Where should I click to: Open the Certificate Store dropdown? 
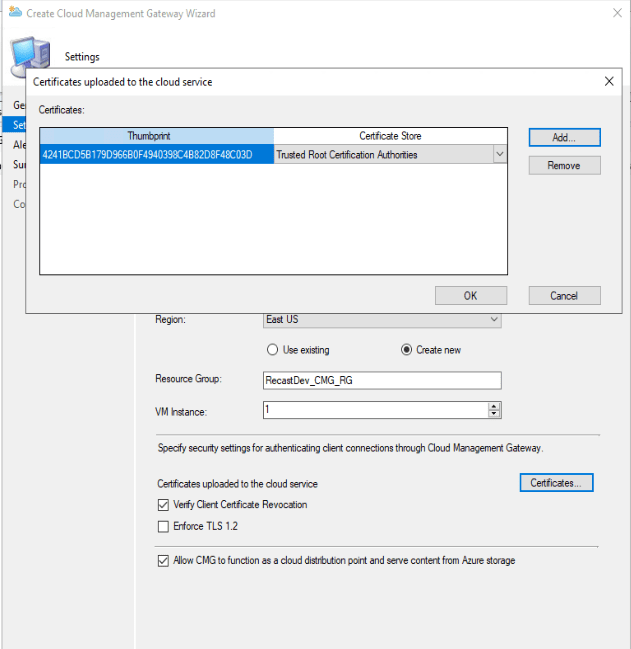(499, 155)
